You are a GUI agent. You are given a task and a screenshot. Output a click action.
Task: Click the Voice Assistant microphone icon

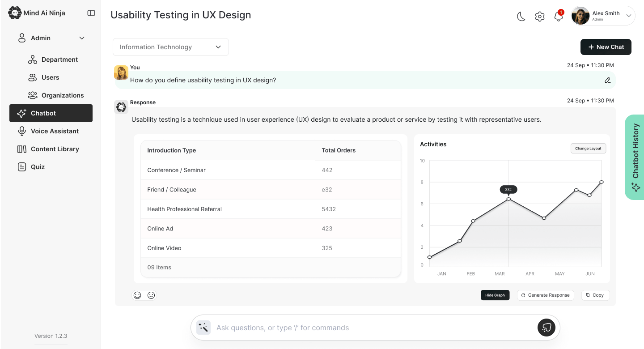[21, 131]
